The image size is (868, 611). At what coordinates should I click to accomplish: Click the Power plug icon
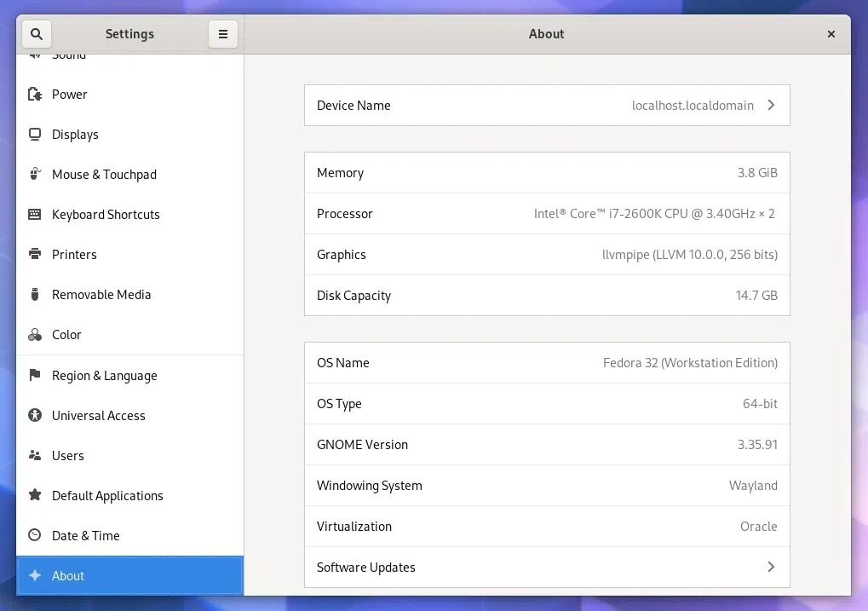click(x=35, y=95)
